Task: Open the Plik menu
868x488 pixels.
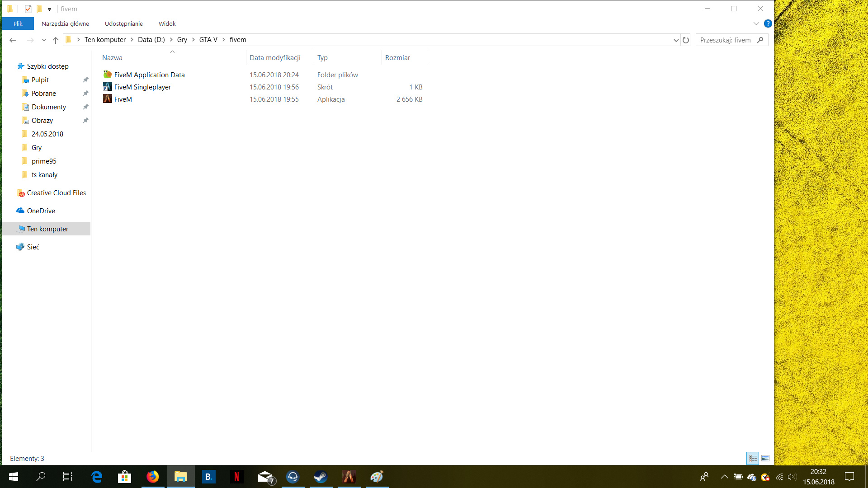Action: [18, 23]
